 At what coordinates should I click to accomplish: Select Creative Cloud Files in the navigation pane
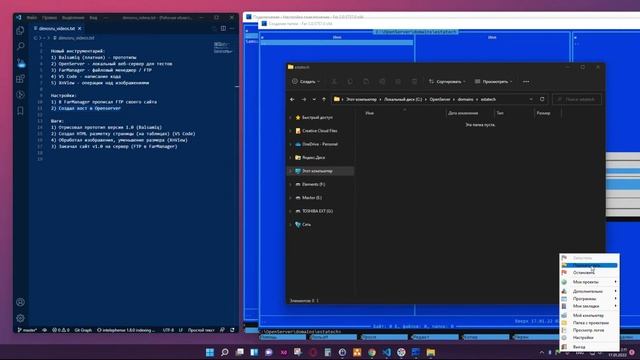[320, 131]
